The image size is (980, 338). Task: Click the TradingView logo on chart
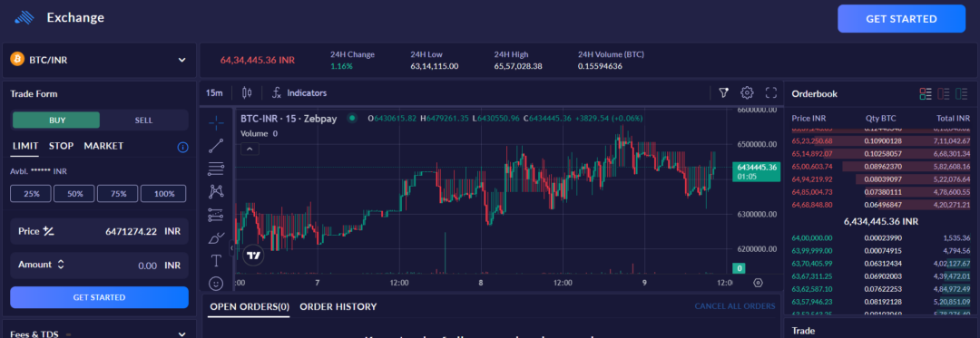[253, 255]
